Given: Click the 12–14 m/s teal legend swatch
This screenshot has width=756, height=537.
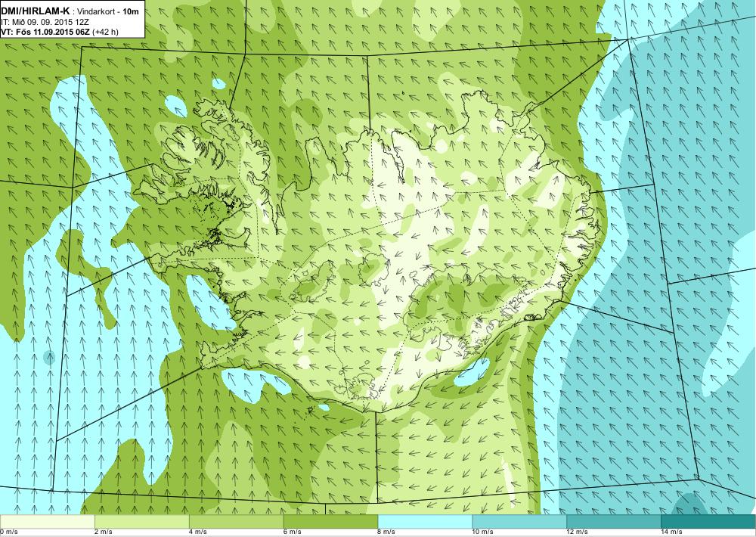Looking at the screenshot, I should pyautogui.click(x=614, y=522).
